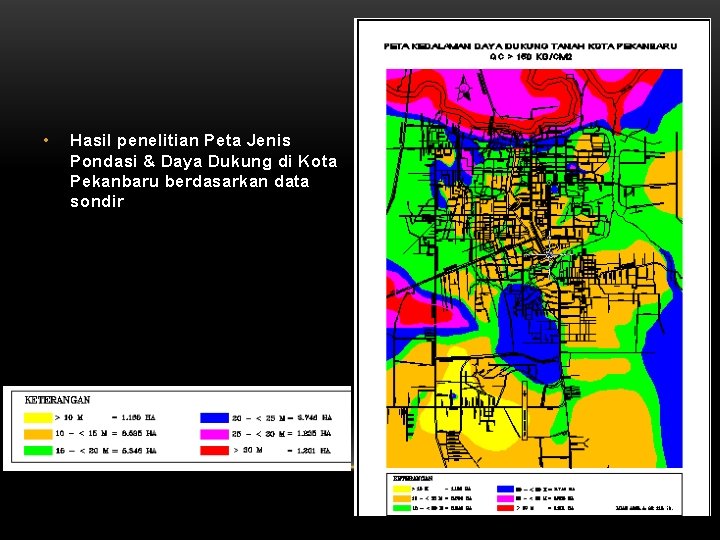Image resolution: width=720 pixels, height=540 pixels.
Task: Click the word 'sondir' in the slide text
Action: tap(97, 201)
